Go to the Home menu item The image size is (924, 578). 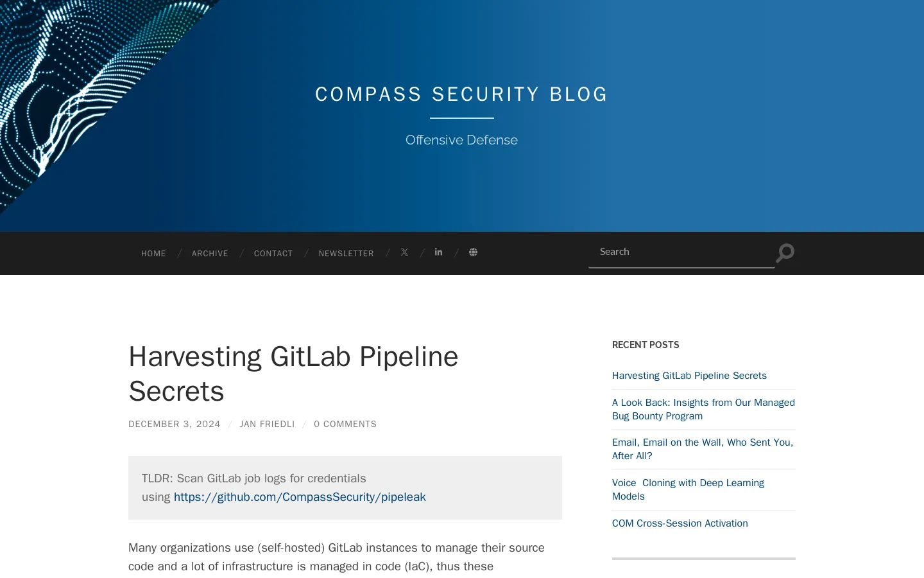tap(153, 254)
